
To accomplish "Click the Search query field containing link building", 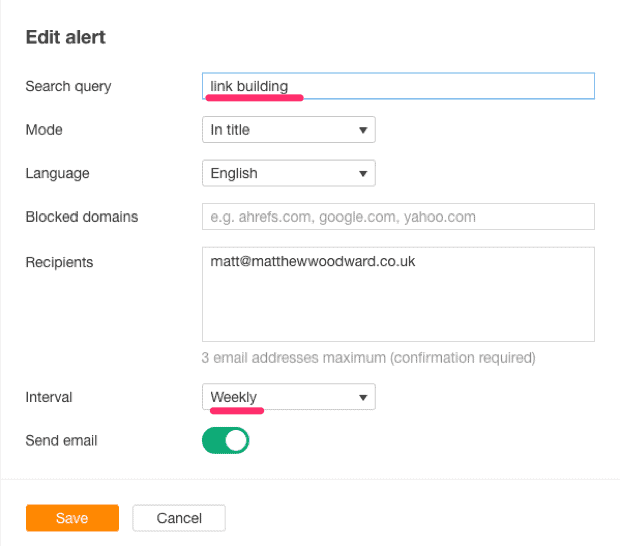I will [398, 86].
